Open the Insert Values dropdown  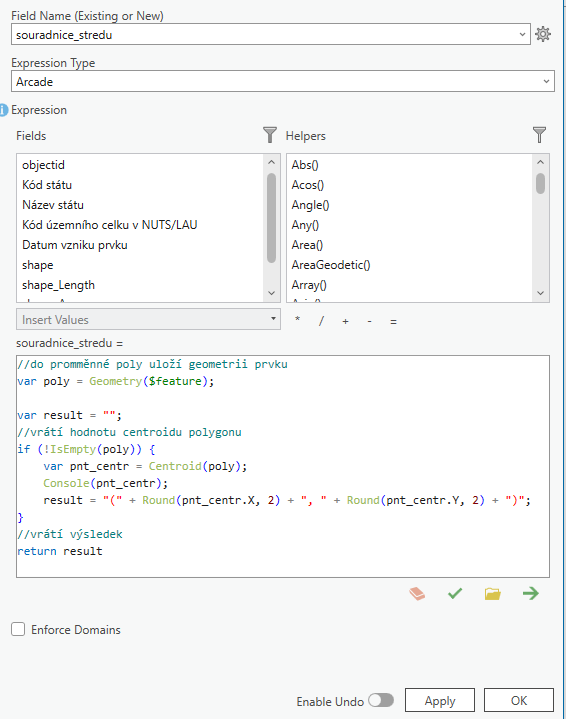[x=148, y=319]
